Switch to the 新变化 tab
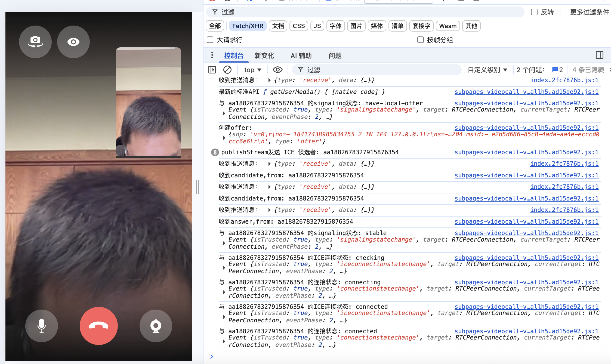Screen dimensions: 611x364 pos(264,56)
